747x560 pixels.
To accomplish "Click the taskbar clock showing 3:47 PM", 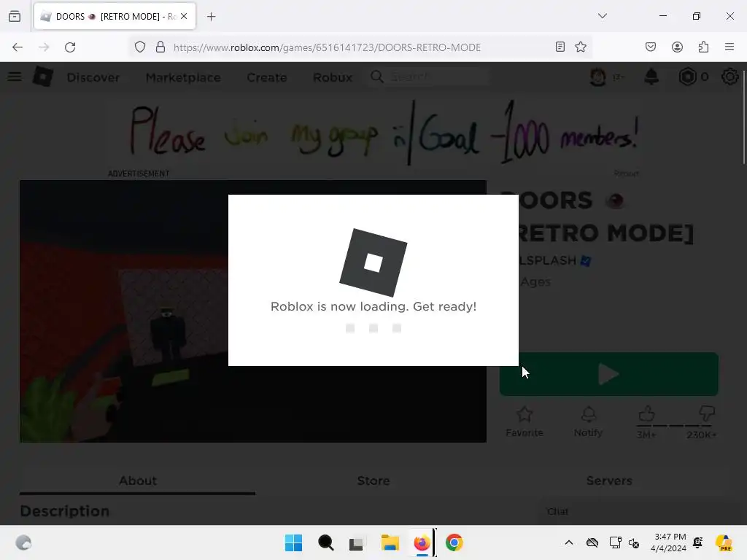I will 669,542.
